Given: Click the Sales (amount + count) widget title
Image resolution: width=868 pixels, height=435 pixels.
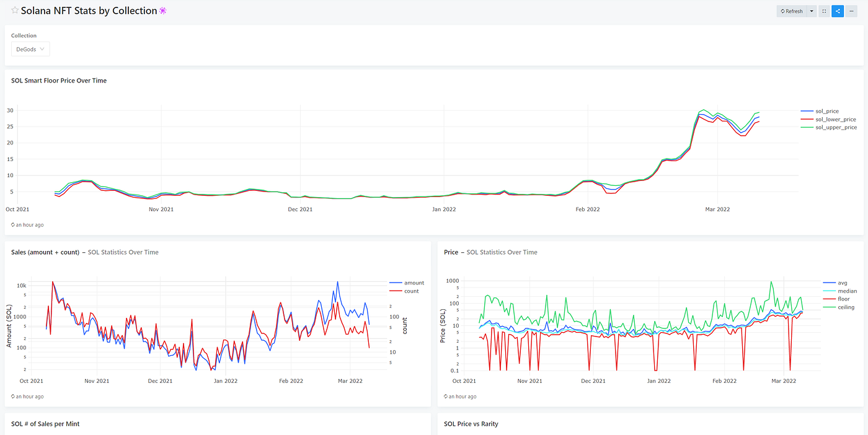Looking at the screenshot, I should coord(45,252).
